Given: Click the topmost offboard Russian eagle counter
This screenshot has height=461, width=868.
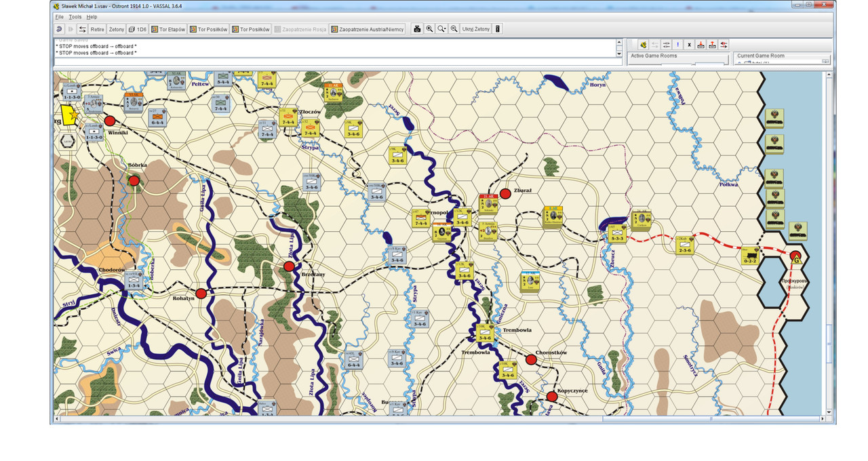Looking at the screenshot, I should coord(775,117).
